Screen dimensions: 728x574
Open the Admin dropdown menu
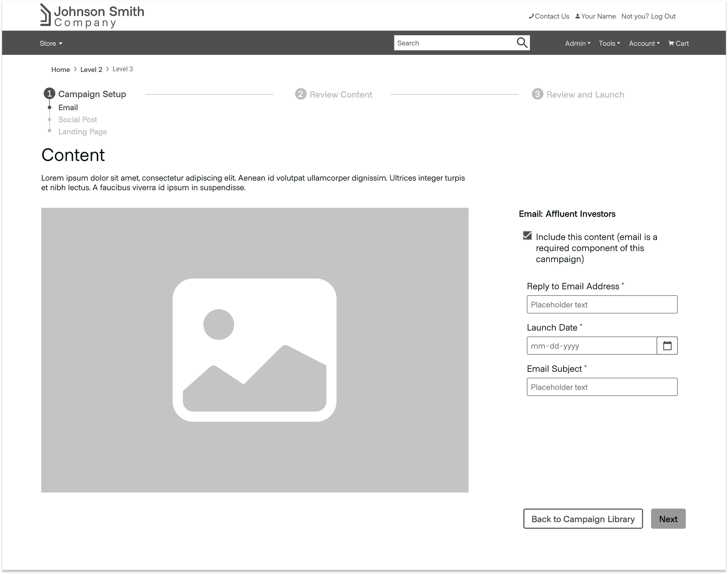pyautogui.click(x=577, y=43)
